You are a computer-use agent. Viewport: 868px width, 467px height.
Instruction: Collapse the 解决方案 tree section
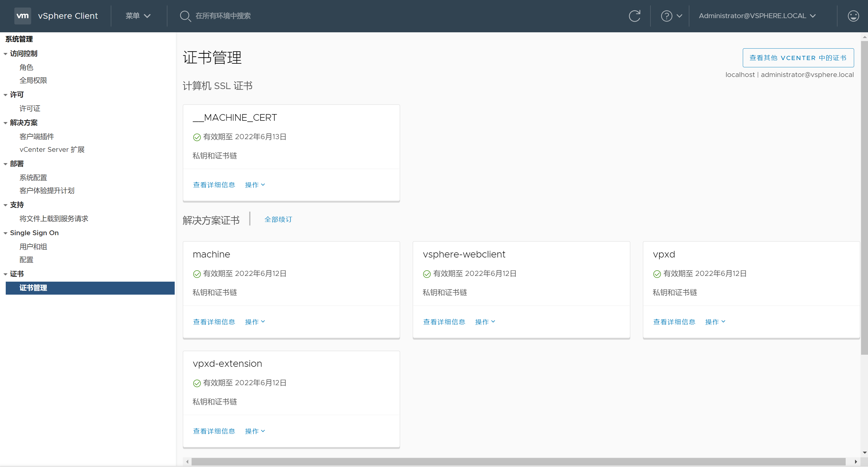click(x=5, y=123)
